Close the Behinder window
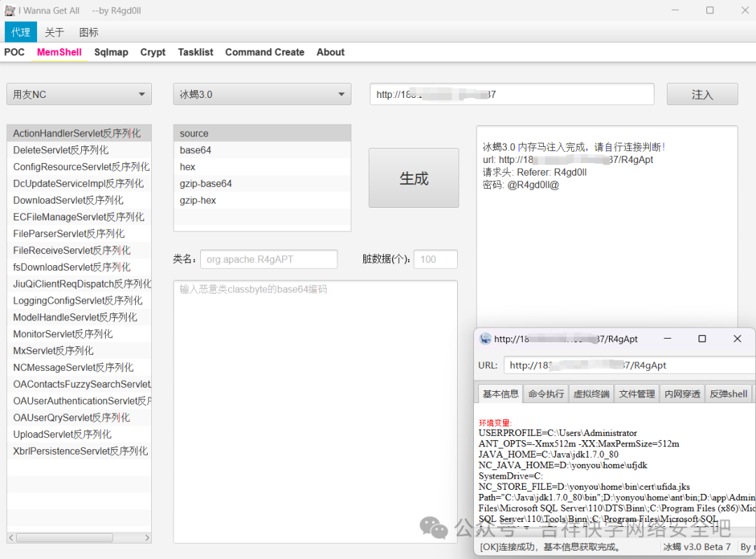This screenshot has height=559, width=756. click(737, 339)
